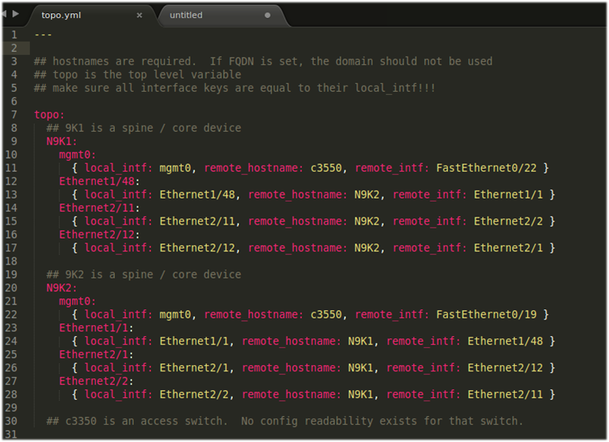Click the c3550 hostname on line 11
The image size is (609, 442).
pyautogui.click(x=329, y=168)
